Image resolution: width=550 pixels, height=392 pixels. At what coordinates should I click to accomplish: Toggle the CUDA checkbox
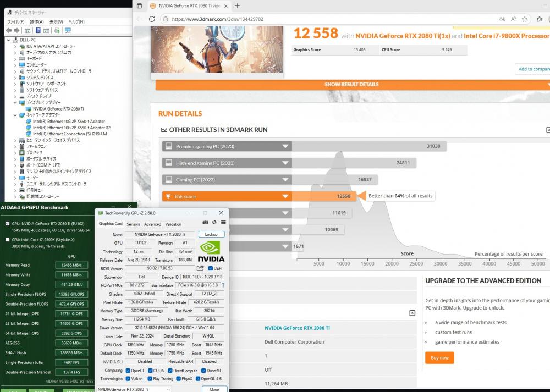click(150, 371)
